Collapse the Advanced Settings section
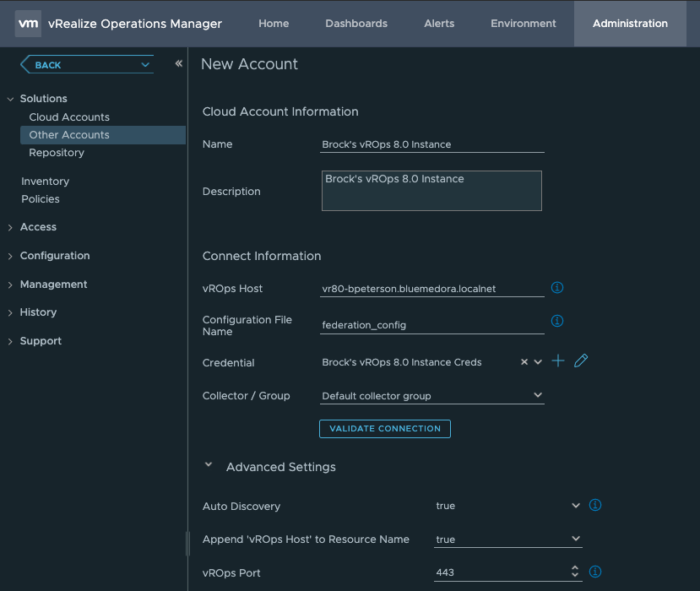This screenshot has height=591, width=700. pos(209,464)
